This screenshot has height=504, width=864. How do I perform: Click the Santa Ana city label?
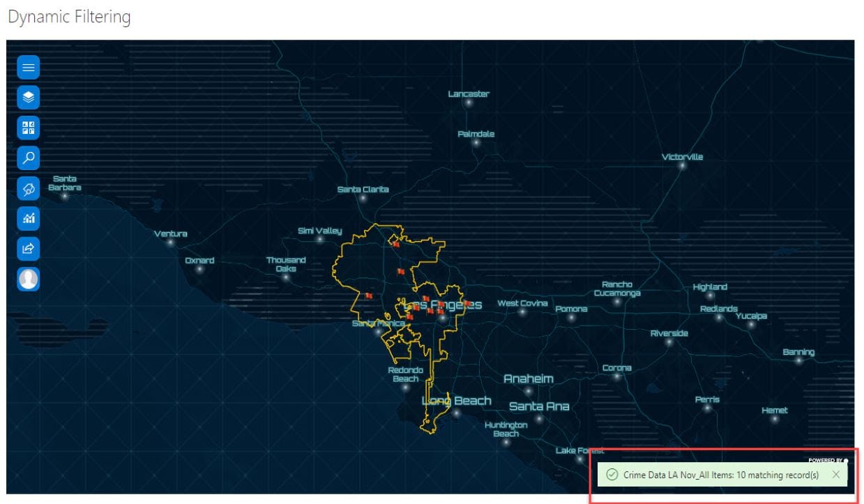pyautogui.click(x=539, y=406)
